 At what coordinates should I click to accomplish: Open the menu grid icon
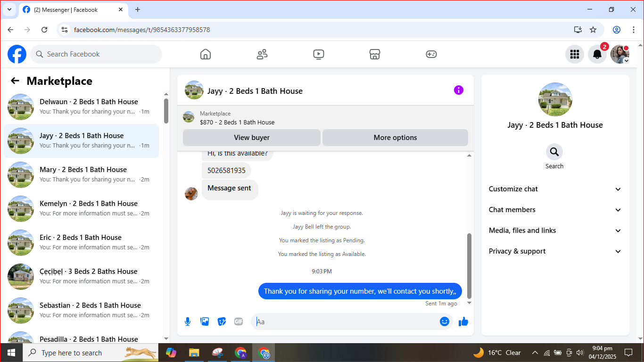575,54
